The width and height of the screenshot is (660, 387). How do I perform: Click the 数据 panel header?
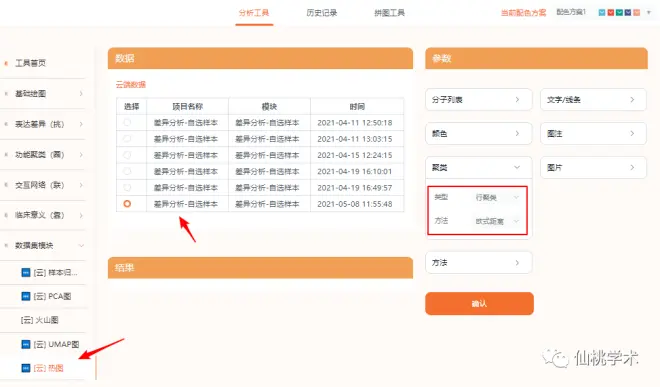point(260,58)
